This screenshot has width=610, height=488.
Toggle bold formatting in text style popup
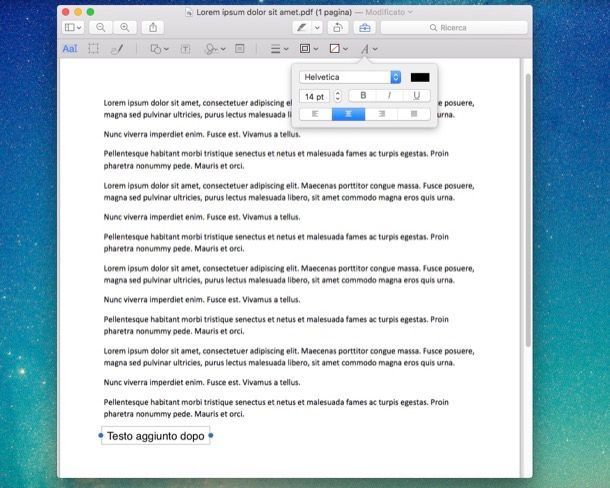click(363, 96)
